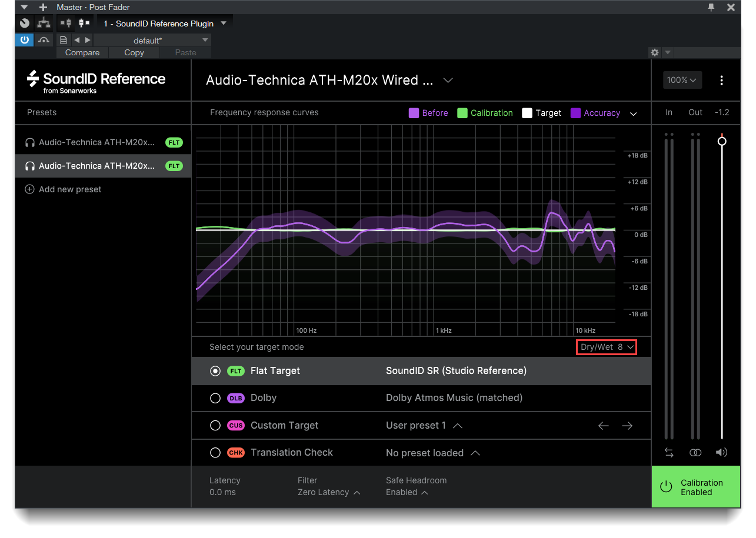Viewport: 756px width, 538px height.
Task: Go to next custom preset arrow
Action: 628,426
